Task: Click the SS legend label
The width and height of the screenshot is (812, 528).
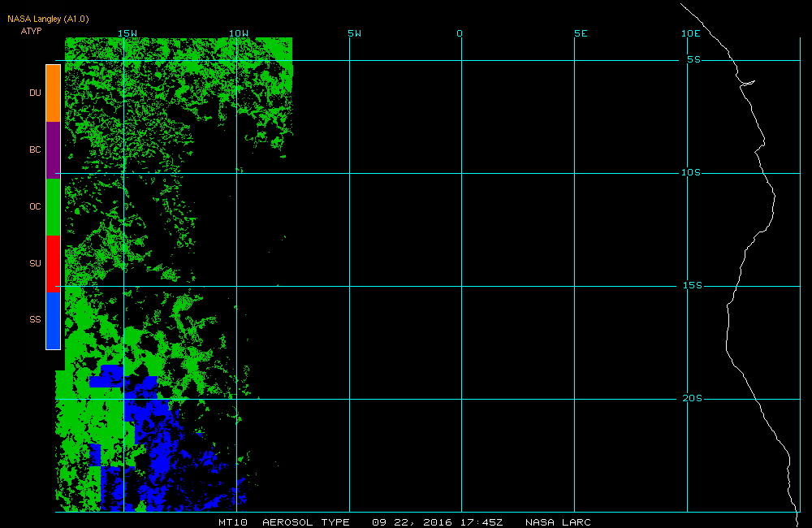Action: 35,320
